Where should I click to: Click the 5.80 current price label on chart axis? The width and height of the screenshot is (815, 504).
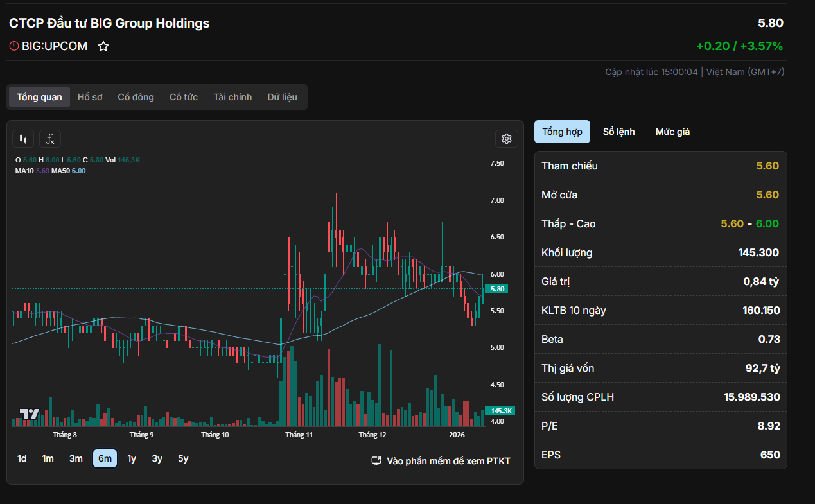click(x=498, y=289)
